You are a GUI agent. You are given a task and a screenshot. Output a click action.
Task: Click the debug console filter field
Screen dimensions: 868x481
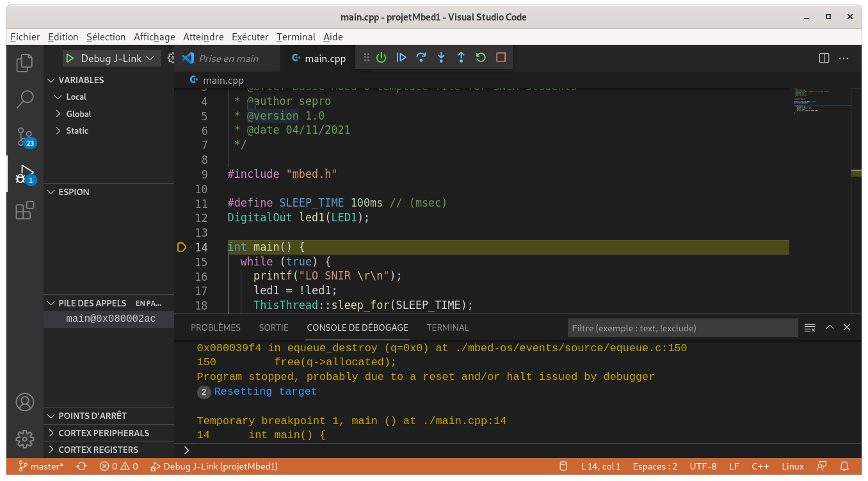(x=682, y=328)
